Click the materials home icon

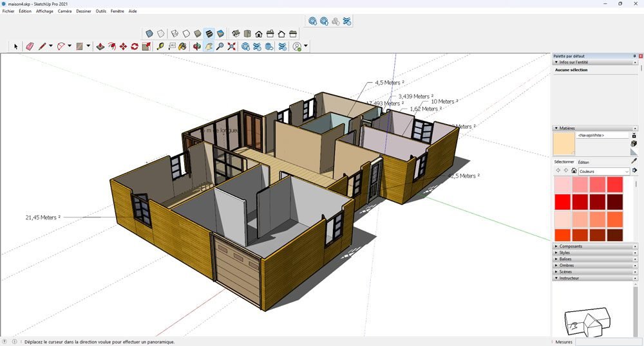pos(574,170)
